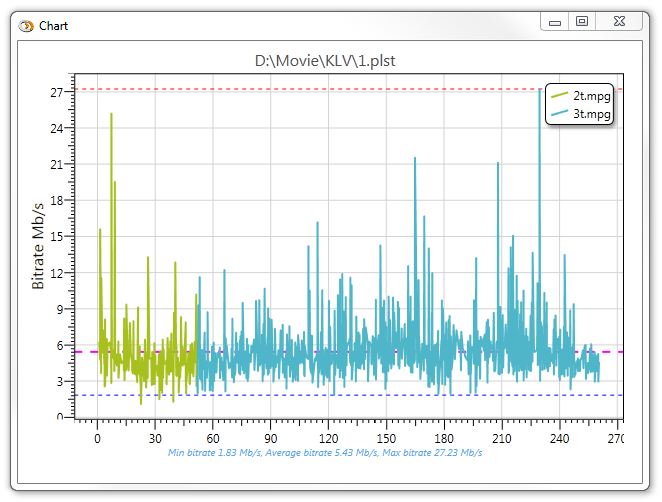Click the 270 tick label on X axis

pyautogui.click(x=617, y=438)
